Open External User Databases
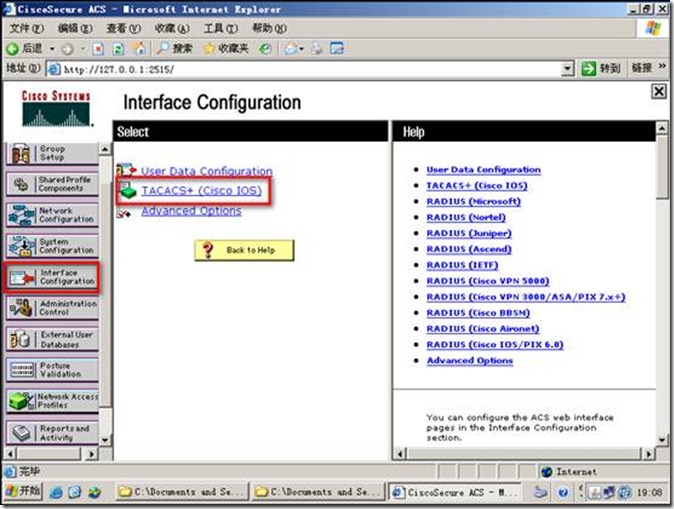Screen dimensions: 674x509 52,339
